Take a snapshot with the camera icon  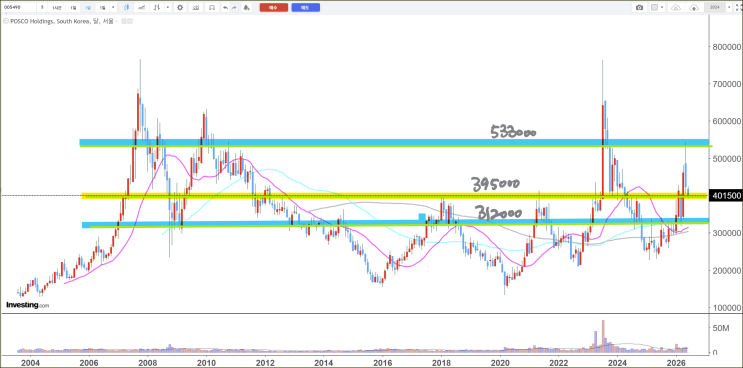(x=639, y=8)
